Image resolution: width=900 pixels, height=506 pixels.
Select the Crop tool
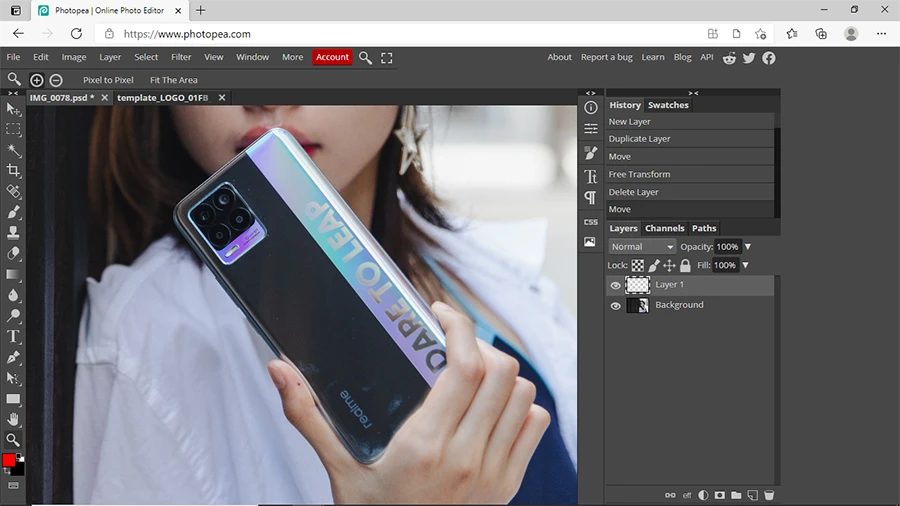pyautogui.click(x=14, y=171)
